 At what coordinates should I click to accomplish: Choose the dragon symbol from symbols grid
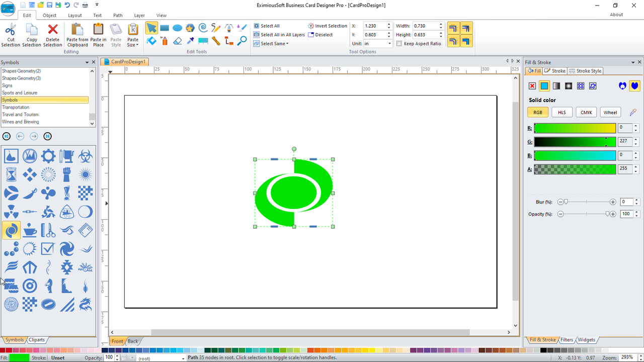86,304
